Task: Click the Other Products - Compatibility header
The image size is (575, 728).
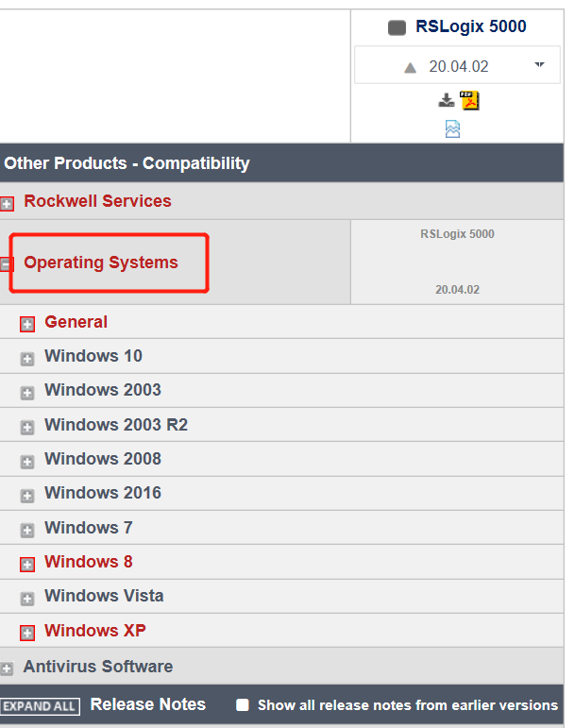Action: coord(127,163)
